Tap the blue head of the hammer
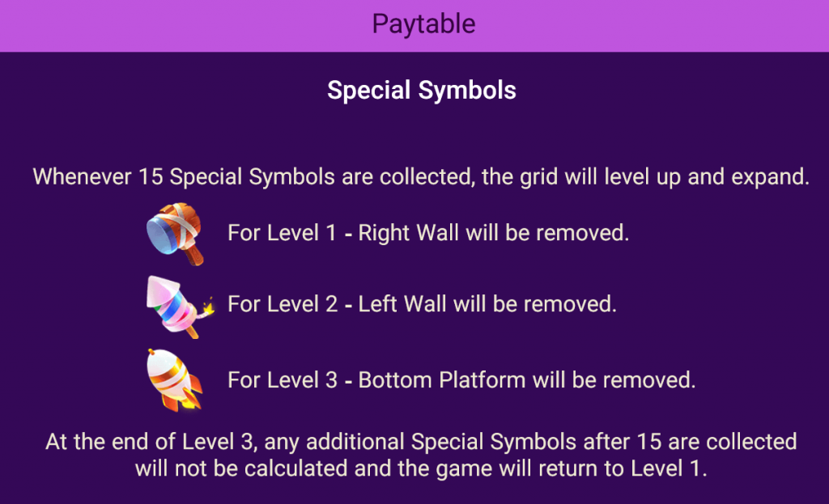The height and width of the screenshot is (504, 829). coord(162,236)
